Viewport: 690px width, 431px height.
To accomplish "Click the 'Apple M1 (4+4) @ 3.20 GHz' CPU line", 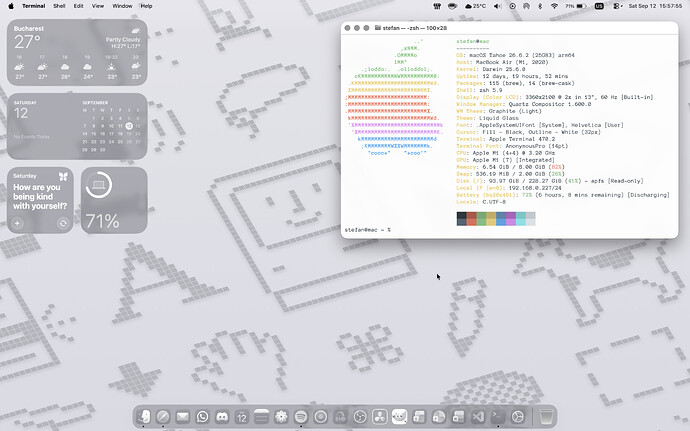I will click(506, 153).
